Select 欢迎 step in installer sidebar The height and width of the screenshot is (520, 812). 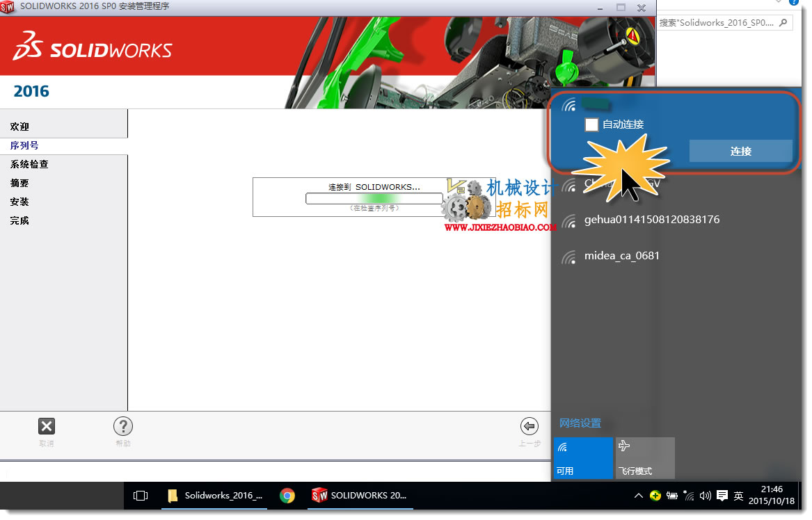(19, 127)
